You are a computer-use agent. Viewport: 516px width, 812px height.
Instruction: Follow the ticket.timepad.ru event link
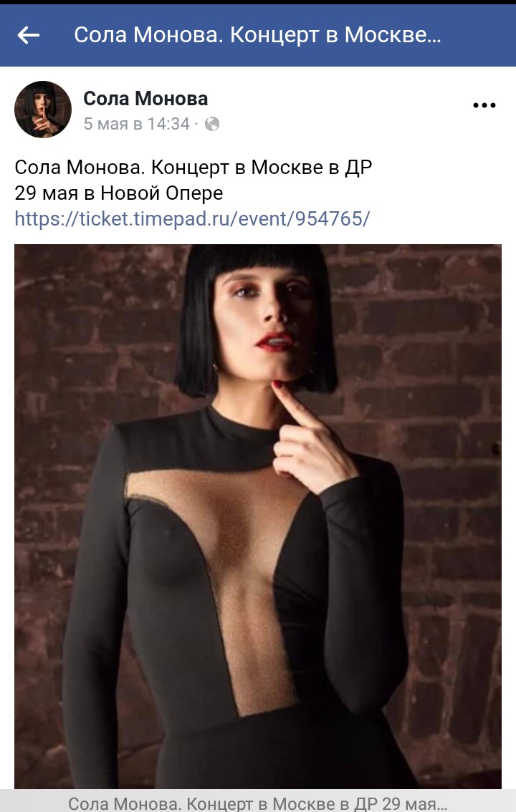coord(192,218)
